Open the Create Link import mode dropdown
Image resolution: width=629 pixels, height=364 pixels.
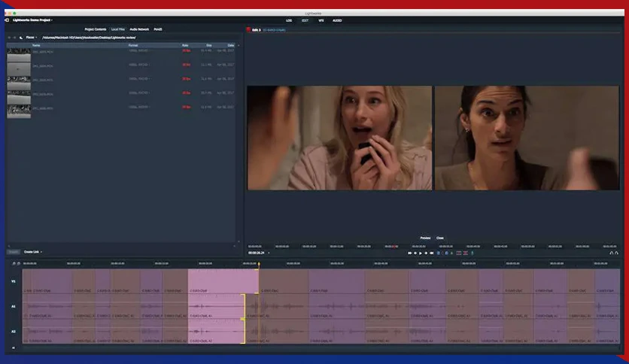[x=33, y=252]
